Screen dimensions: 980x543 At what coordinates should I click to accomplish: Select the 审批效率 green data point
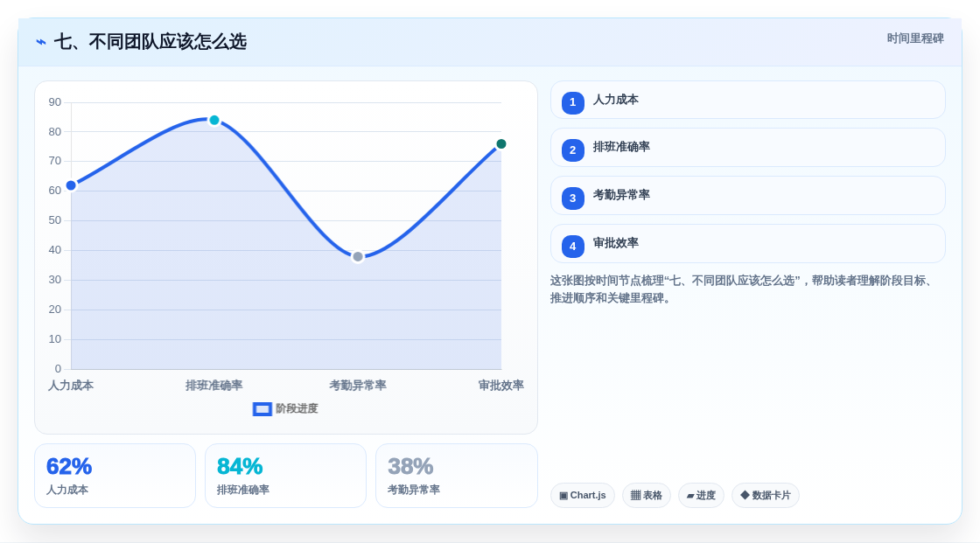[x=500, y=144]
